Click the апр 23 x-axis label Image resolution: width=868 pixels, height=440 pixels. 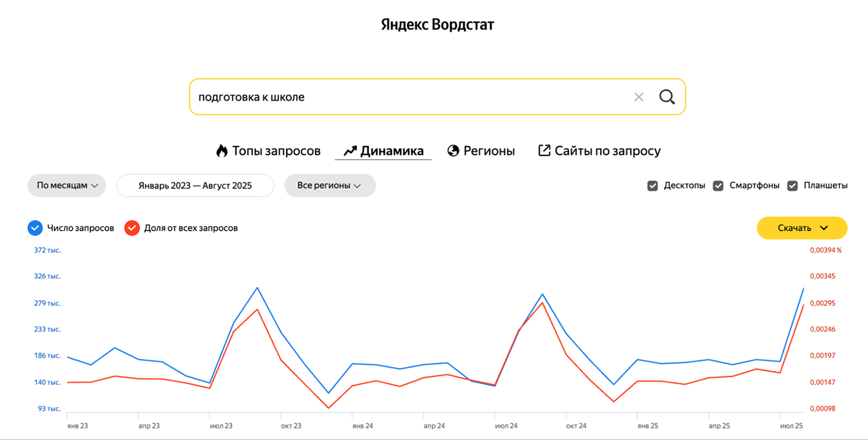(x=149, y=426)
